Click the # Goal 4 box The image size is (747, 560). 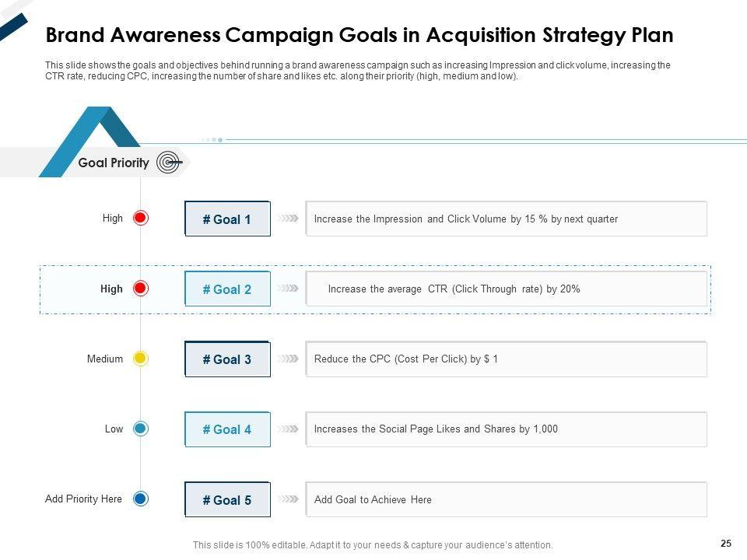tap(227, 429)
